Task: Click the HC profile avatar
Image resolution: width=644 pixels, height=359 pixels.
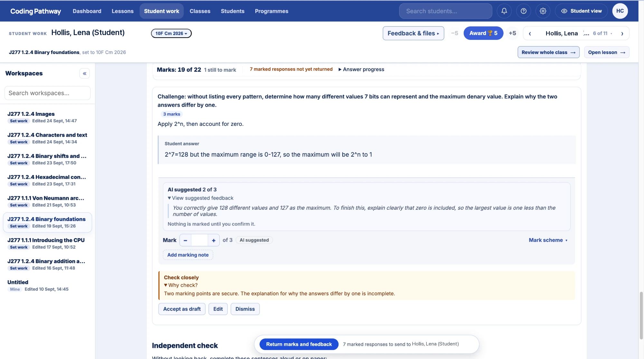Action: (x=620, y=11)
